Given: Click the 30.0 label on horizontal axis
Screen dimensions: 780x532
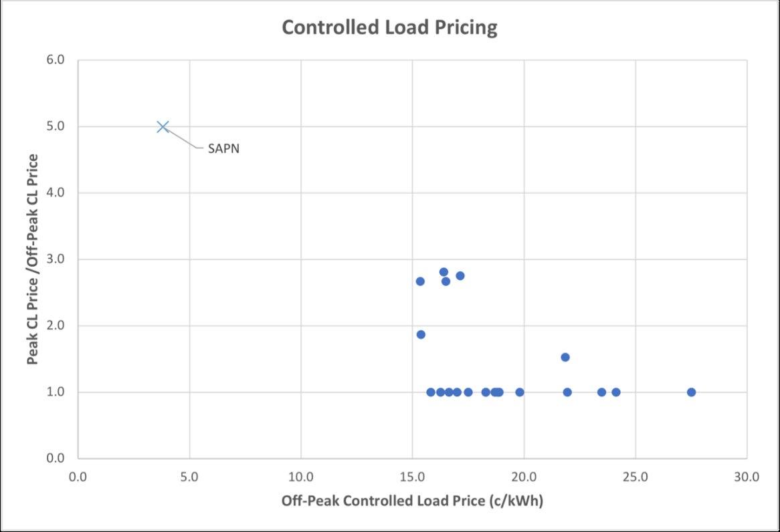Looking at the screenshot, I should coord(747,477).
